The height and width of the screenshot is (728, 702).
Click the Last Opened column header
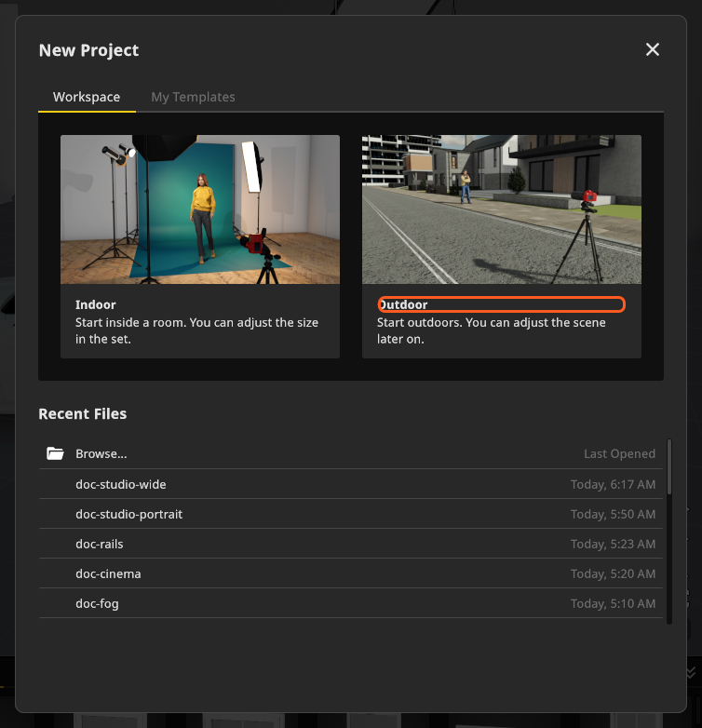click(x=619, y=453)
